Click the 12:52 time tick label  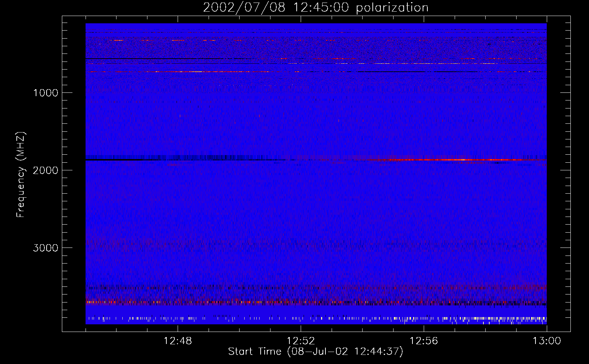(301, 341)
